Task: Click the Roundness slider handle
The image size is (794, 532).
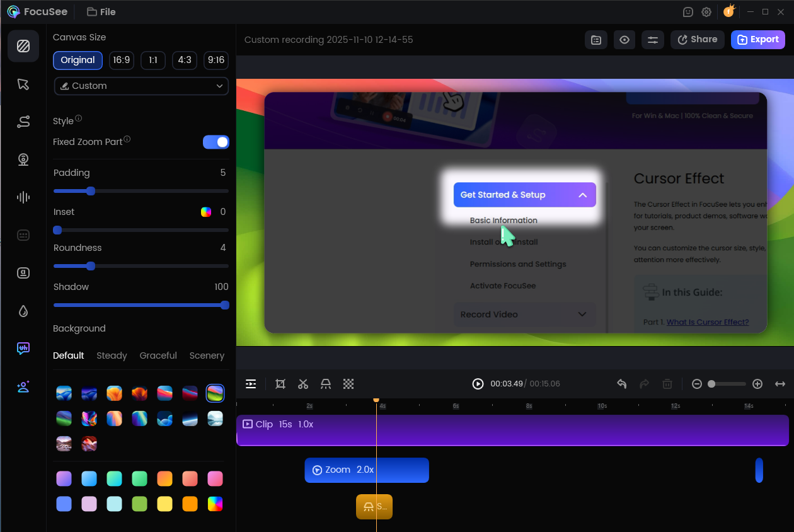Action: click(x=90, y=266)
